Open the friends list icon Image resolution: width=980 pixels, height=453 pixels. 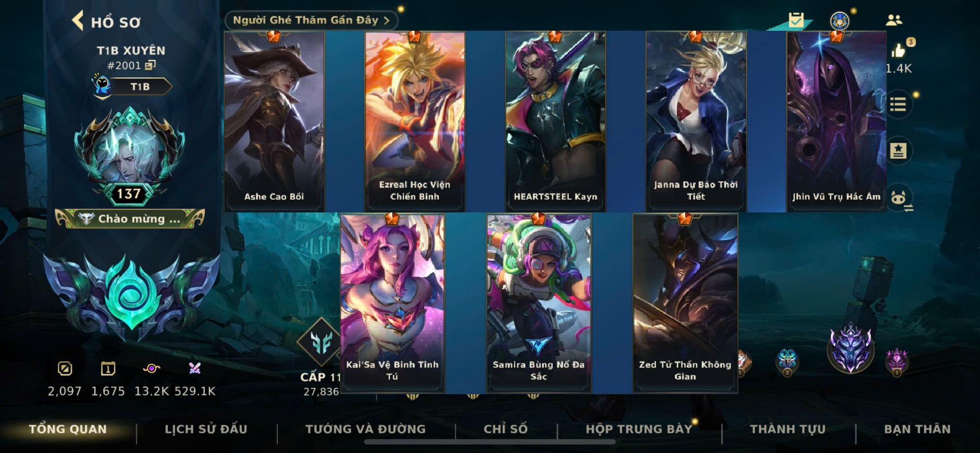tap(894, 20)
